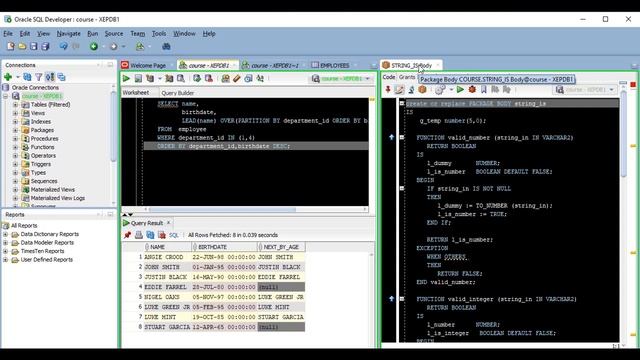Click the Commit icon in worksheet toolbar

click(x=197, y=78)
